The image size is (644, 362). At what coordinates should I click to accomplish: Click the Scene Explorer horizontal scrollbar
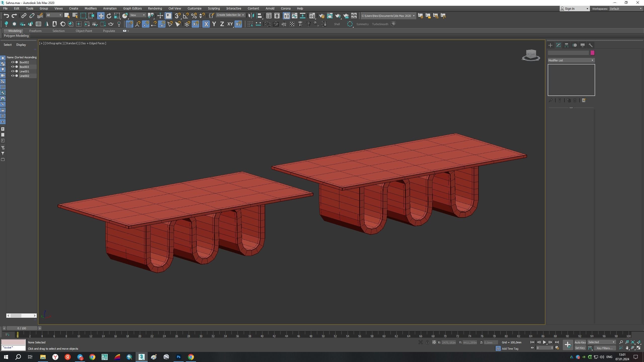(x=21, y=315)
